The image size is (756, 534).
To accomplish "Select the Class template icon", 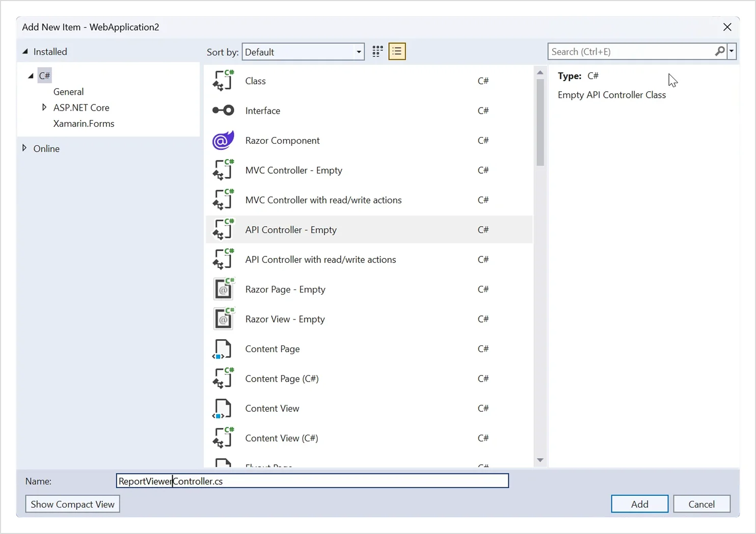I will (223, 81).
